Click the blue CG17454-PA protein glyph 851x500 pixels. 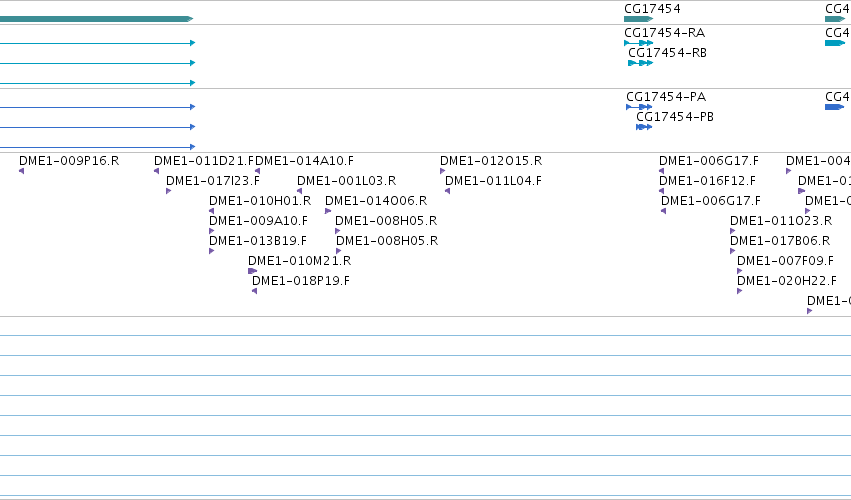(x=639, y=107)
